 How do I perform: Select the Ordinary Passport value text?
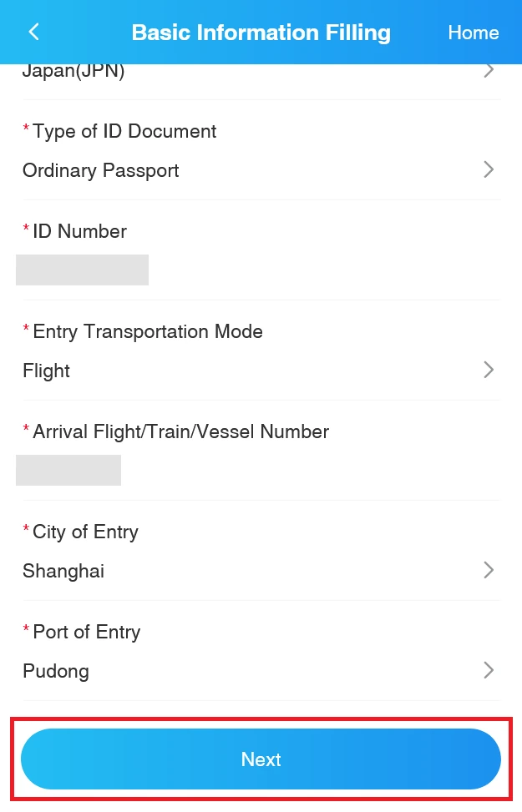(x=101, y=170)
